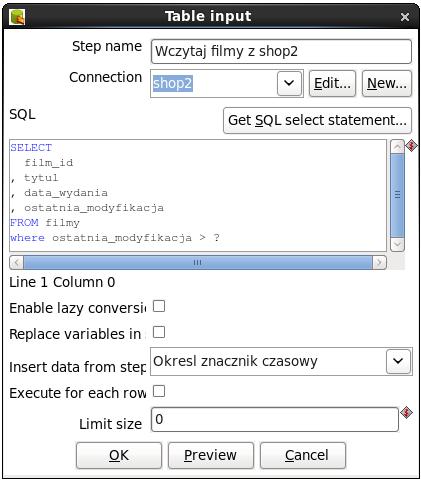
Task: Check Execute for each row option
Action: [159, 391]
